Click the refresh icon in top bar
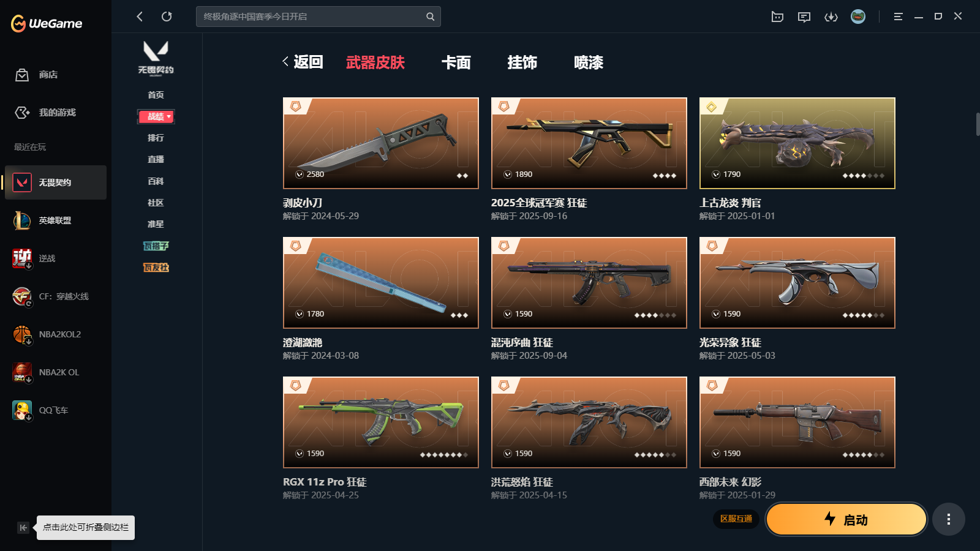The width and height of the screenshot is (980, 551). click(167, 17)
